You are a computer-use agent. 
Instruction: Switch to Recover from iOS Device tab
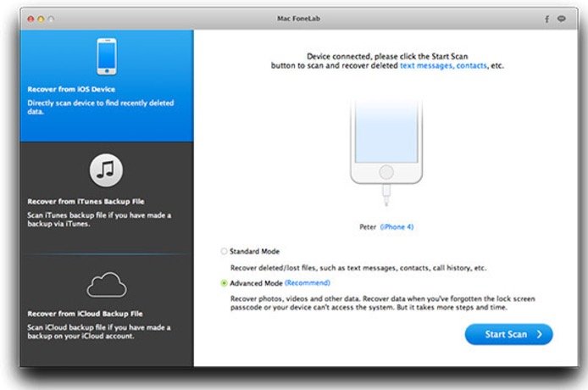(x=107, y=86)
